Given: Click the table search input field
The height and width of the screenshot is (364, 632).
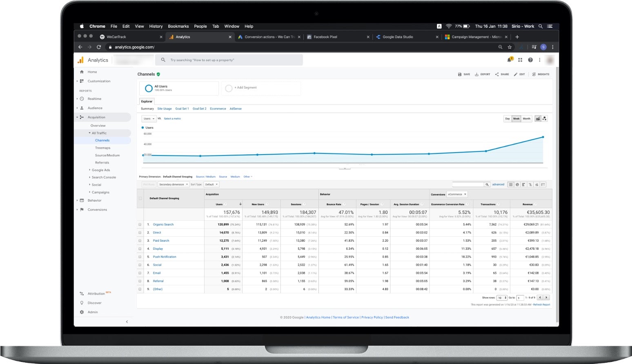Looking at the screenshot, I should click(468, 184).
